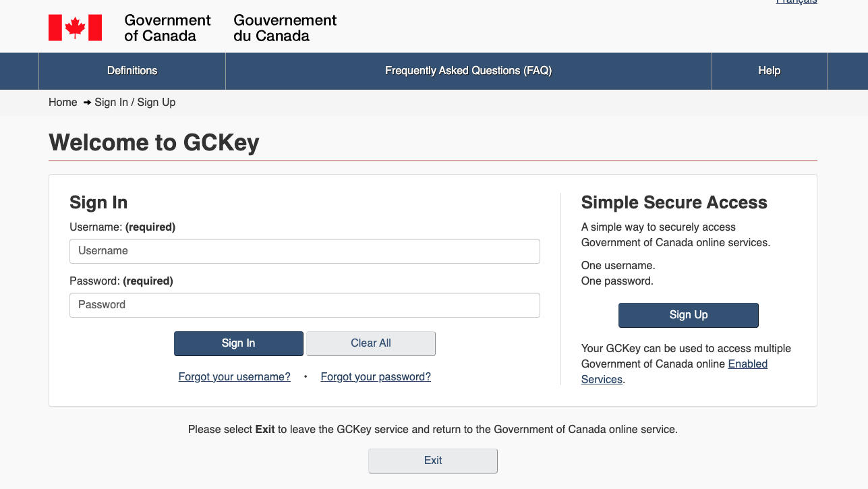Screen dimensions: 868x489
Task: Click the Government of Canada wordmark
Action: pos(167,28)
